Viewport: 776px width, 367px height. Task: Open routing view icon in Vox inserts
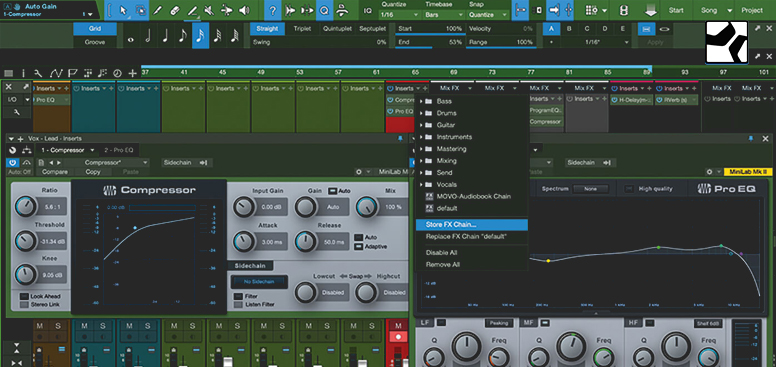[26, 150]
